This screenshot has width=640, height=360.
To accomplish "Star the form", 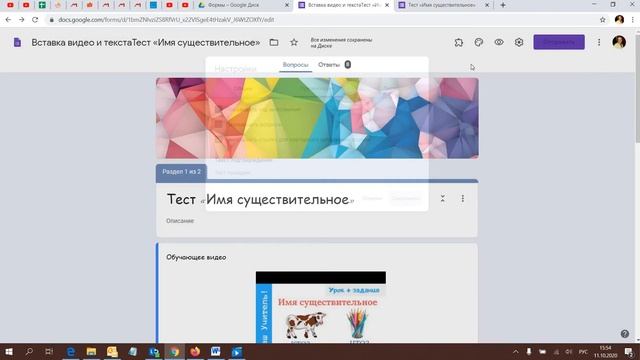I will click(x=294, y=42).
